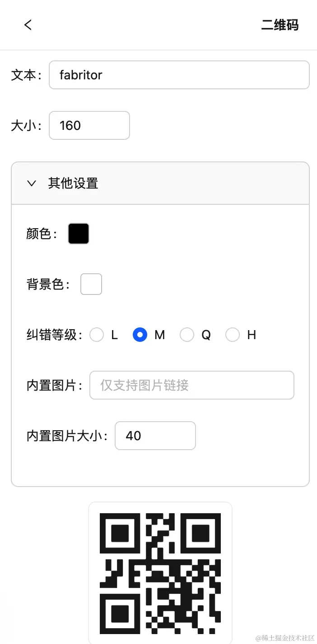
Task: Open the 颜色 black color picker
Action: click(x=79, y=233)
